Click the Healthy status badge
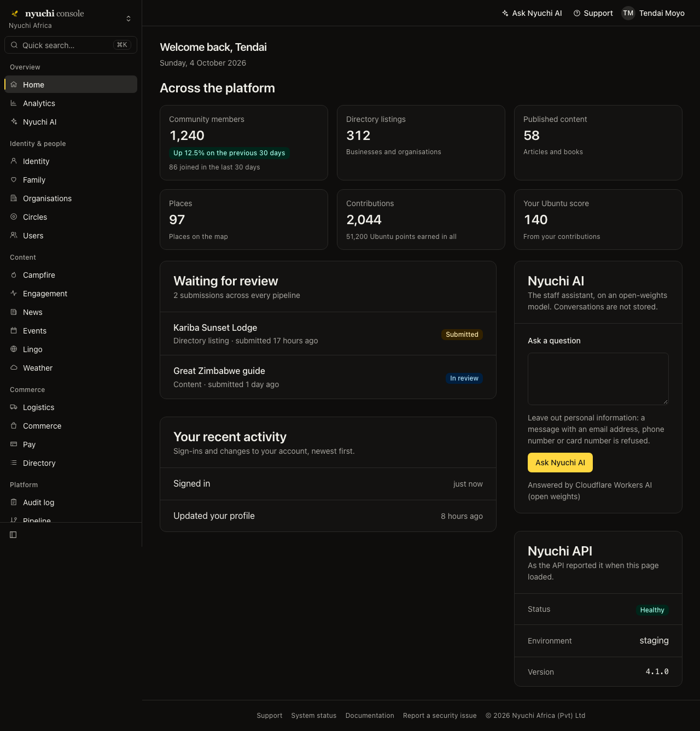The height and width of the screenshot is (731, 700). coord(652,610)
